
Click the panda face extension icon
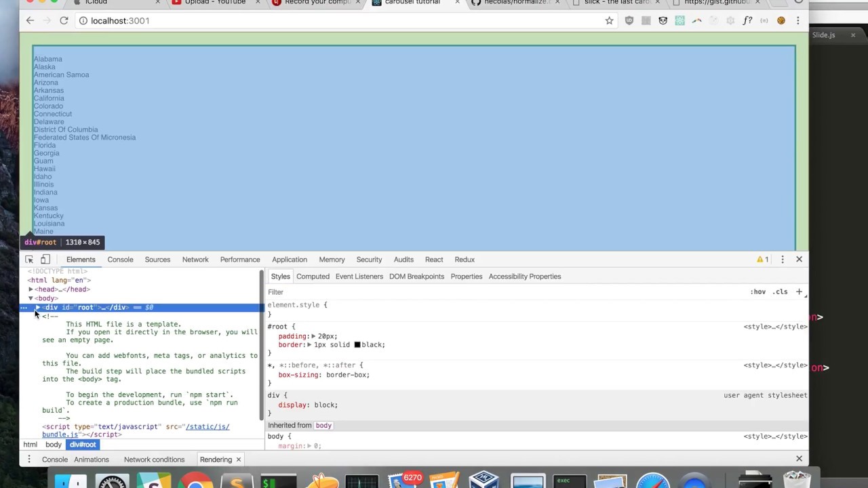click(663, 20)
